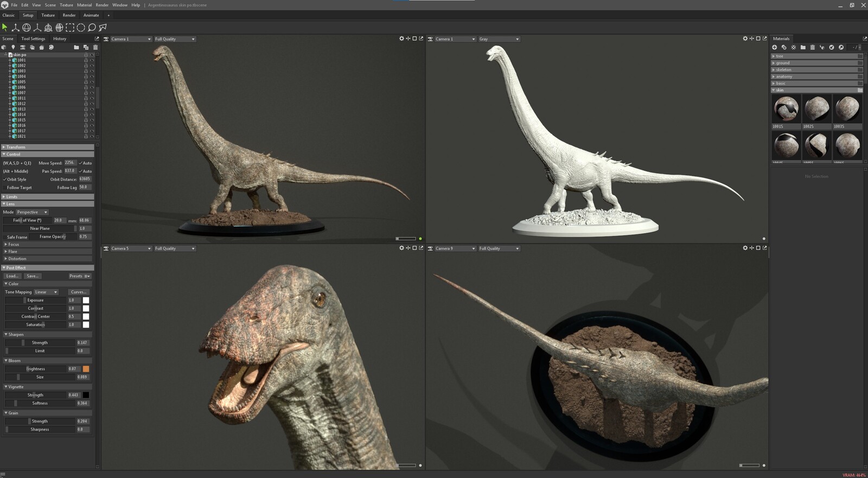Open Camera 1 dropdown in top-left viewport
The width and height of the screenshot is (868, 478).
point(130,39)
